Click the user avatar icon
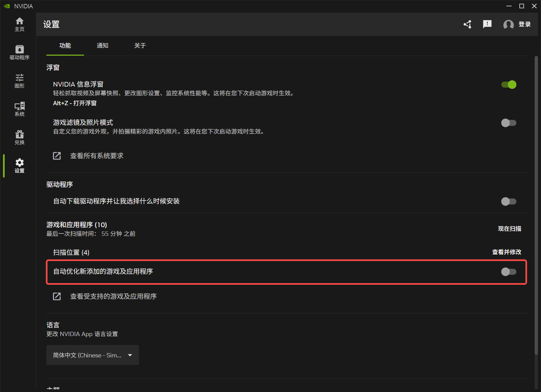Screen dimensions: 541x392 coord(508,24)
